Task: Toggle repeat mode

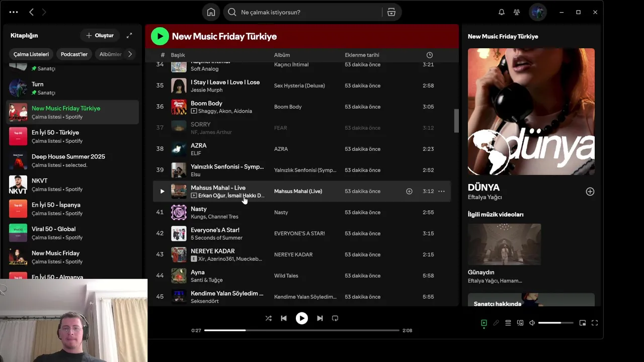Action: click(x=335, y=318)
